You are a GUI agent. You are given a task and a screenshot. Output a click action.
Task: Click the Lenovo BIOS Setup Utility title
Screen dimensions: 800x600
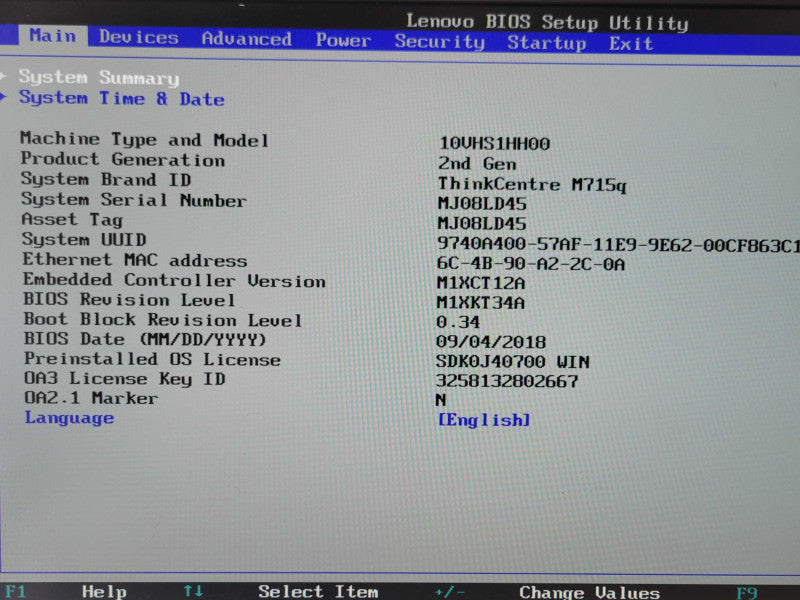pos(547,22)
